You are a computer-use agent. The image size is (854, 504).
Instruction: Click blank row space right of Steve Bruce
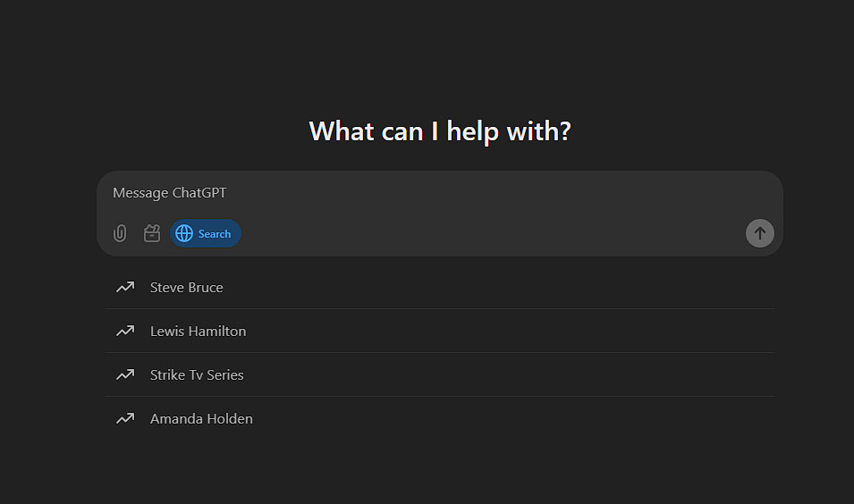coord(498,288)
